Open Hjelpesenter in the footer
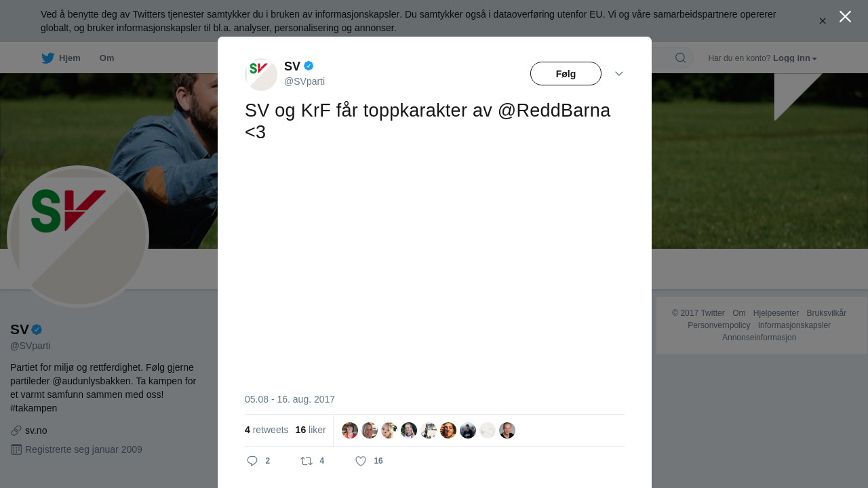 tap(776, 313)
